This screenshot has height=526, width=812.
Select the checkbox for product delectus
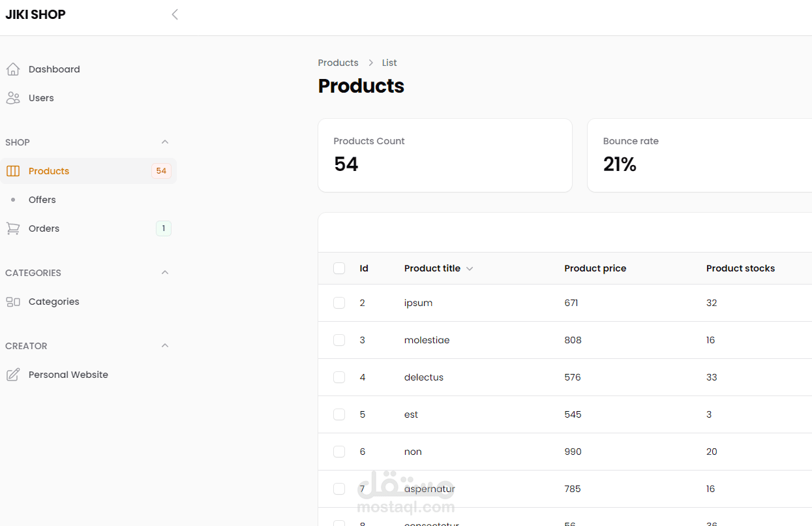click(339, 377)
